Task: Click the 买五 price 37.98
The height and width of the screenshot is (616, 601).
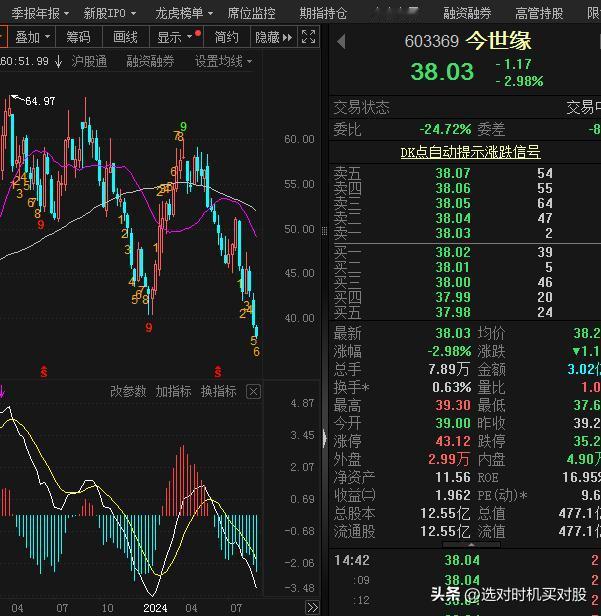Action: pyautogui.click(x=453, y=312)
